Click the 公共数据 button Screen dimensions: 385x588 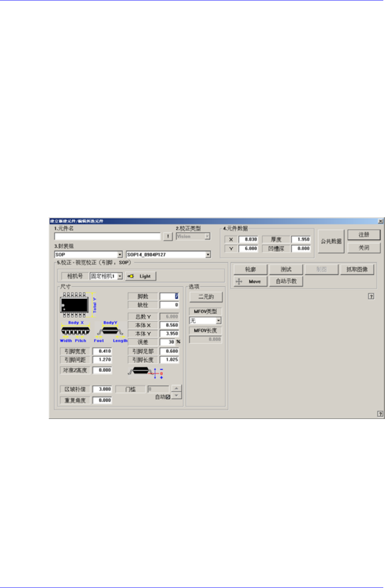tap(331, 241)
